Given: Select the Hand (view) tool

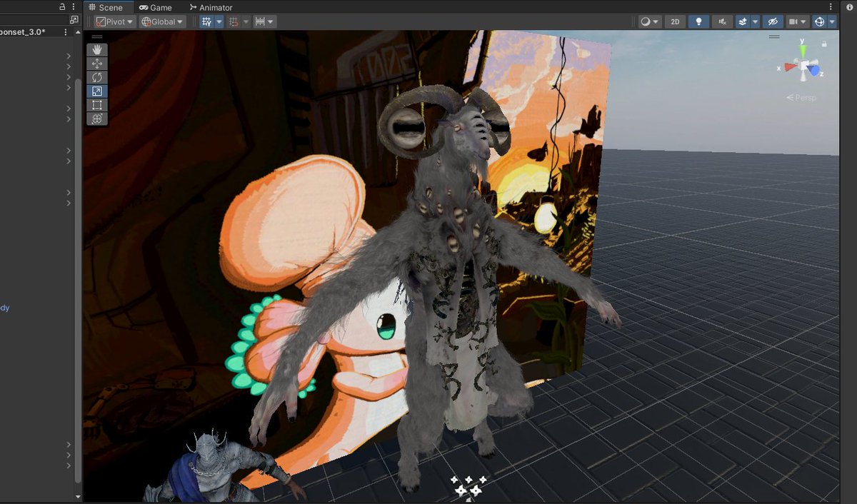Looking at the screenshot, I should tap(97, 50).
